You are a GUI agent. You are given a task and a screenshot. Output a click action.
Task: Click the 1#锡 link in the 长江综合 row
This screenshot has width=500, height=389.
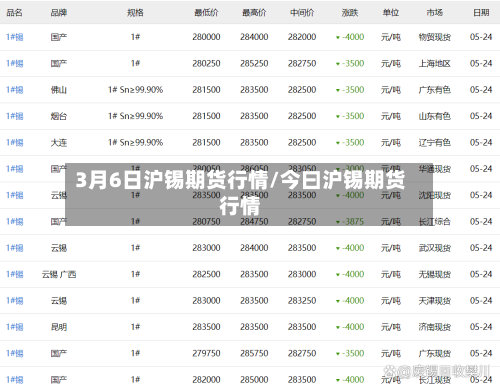point(15,222)
